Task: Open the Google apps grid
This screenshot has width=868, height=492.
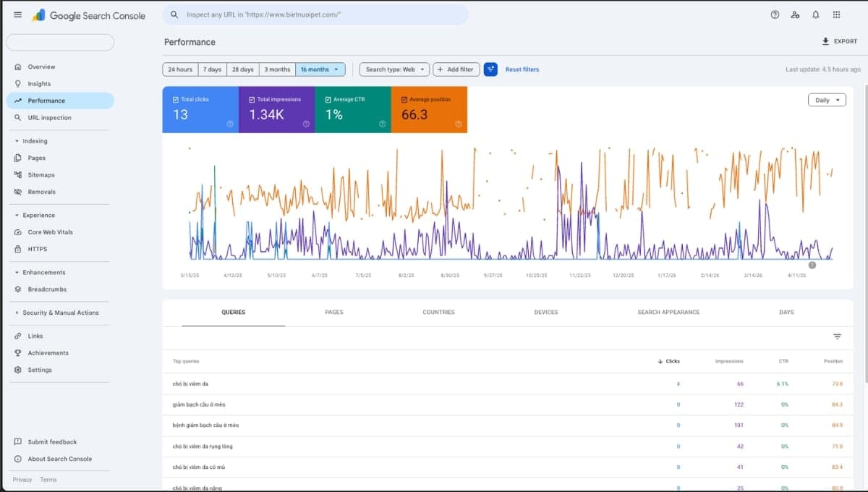Action: coord(836,14)
